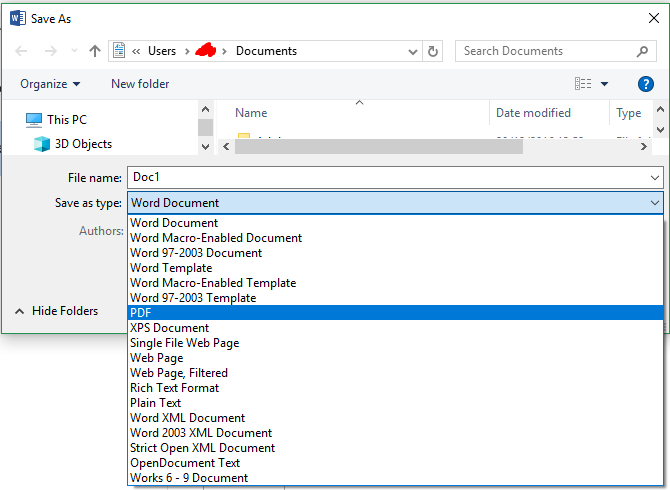Choose Word Document from the type list
Viewport: 670px width, 490px height.
[x=396, y=223]
